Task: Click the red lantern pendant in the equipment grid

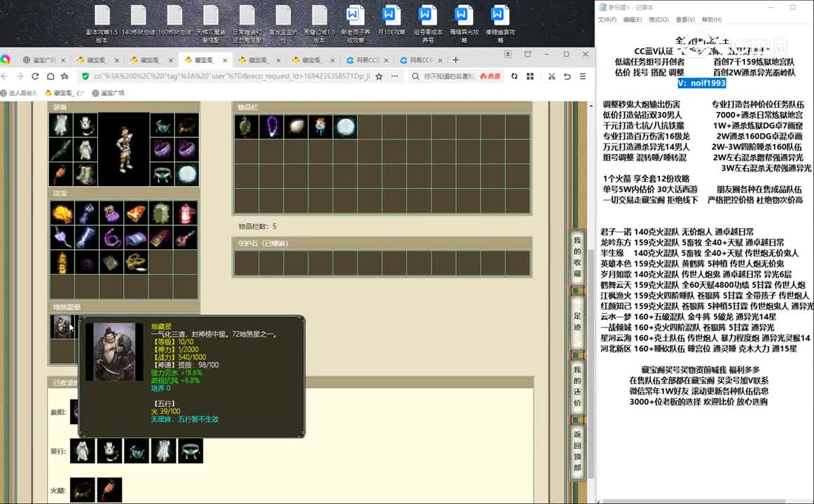Action: point(61,175)
